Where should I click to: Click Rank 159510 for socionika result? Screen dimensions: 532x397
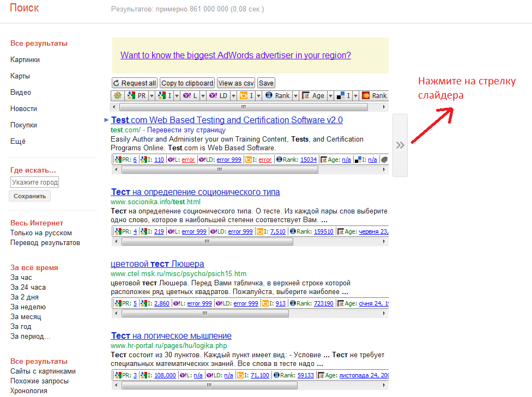(324, 231)
